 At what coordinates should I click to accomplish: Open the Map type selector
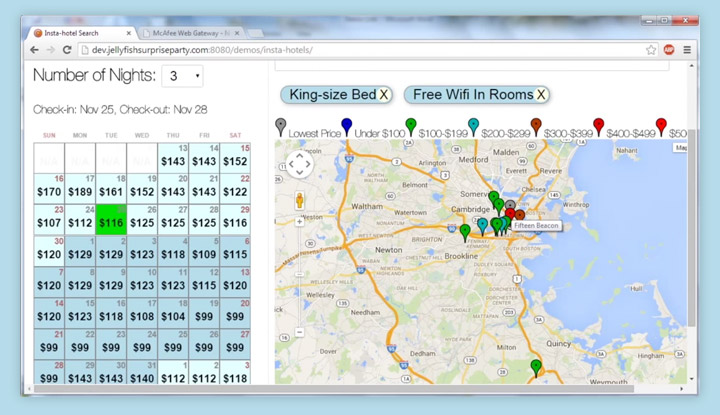[x=681, y=148]
